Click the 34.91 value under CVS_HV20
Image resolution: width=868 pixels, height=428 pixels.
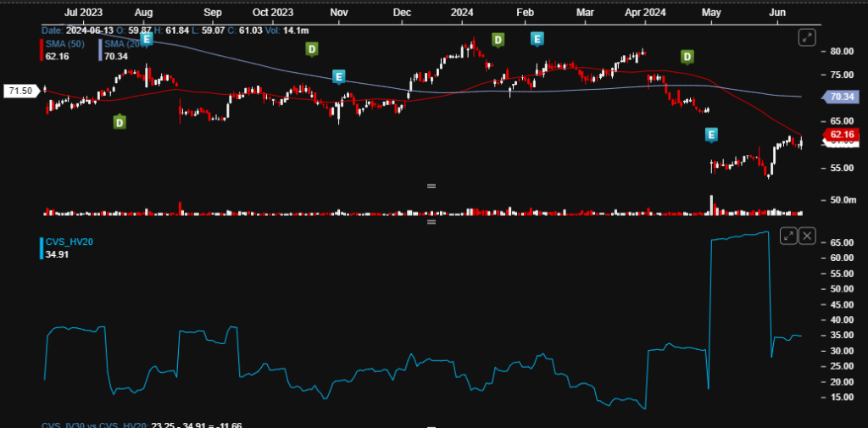[57, 255]
